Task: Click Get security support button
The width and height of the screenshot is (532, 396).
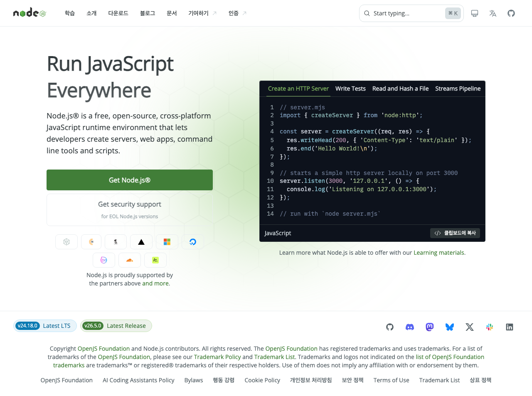Action: [130, 210]
